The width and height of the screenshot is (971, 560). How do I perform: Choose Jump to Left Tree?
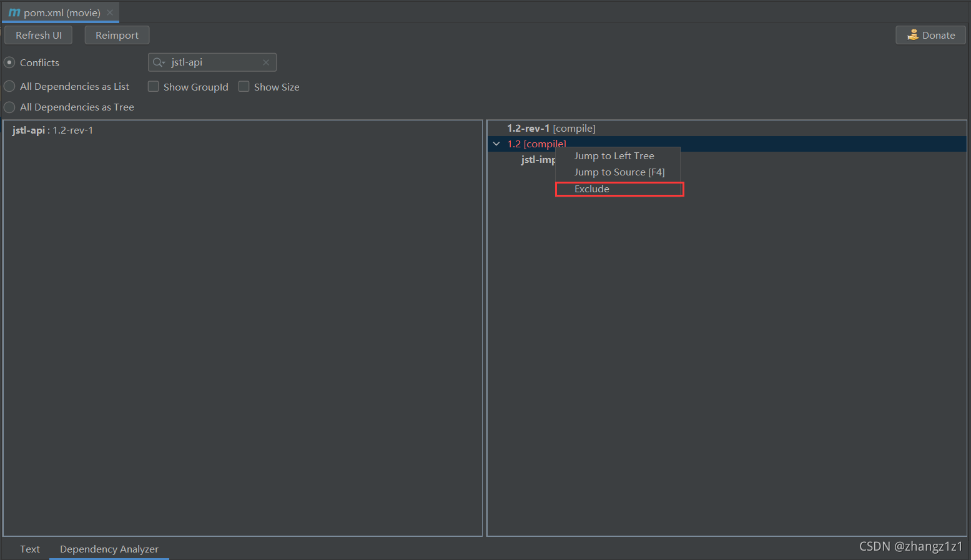pos(614,156)
